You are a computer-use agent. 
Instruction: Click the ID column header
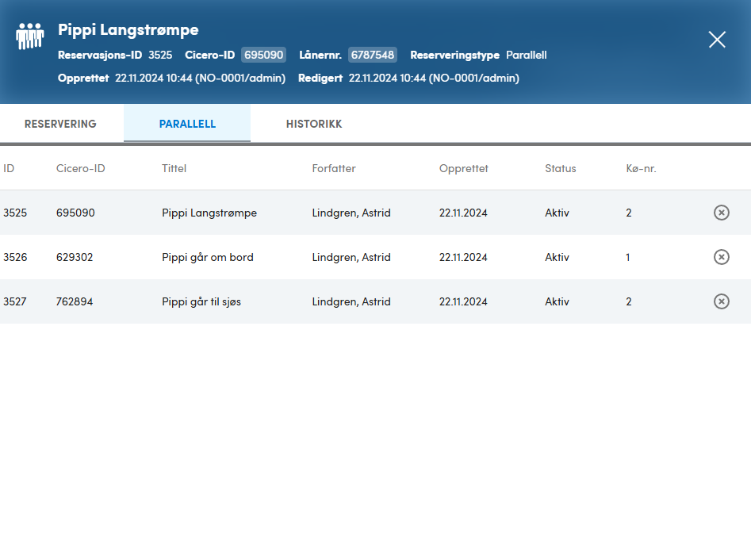point(9,169)
